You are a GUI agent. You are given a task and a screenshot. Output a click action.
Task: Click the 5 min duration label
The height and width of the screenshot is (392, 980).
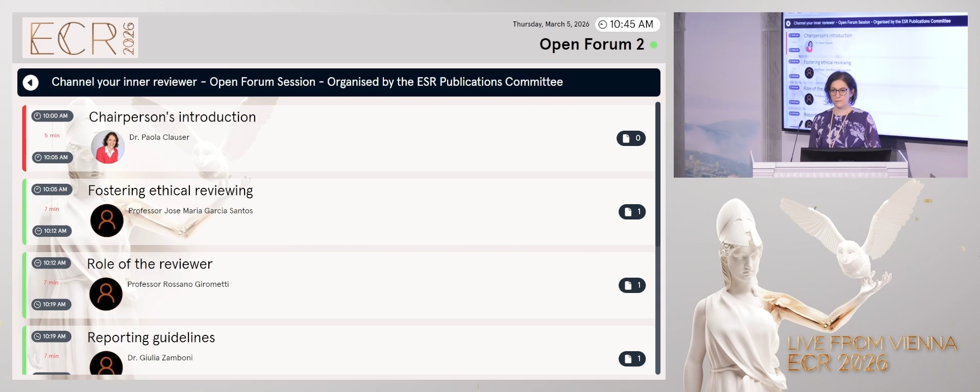point(52,136)
